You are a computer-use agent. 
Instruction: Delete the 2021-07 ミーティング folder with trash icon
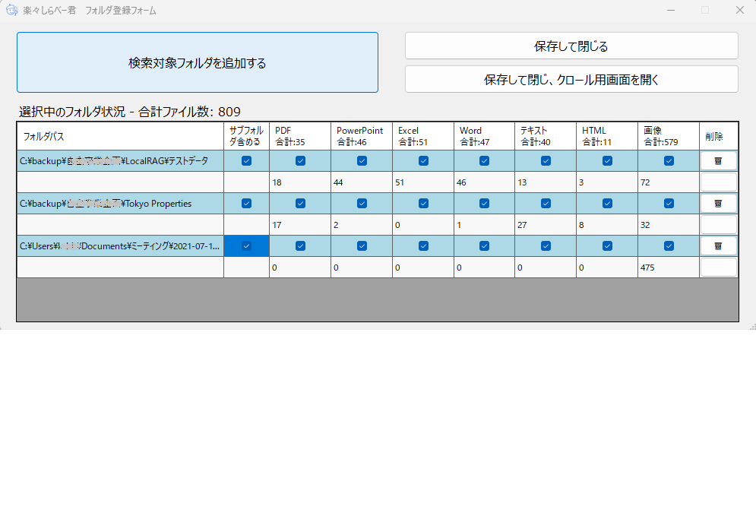point(718,245)
